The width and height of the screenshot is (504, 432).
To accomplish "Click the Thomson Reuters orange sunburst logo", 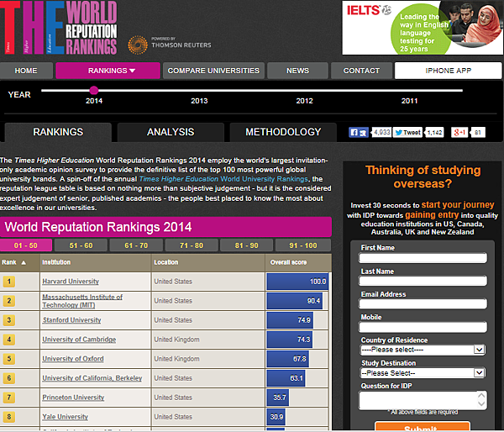I will [x=138, y=45].
